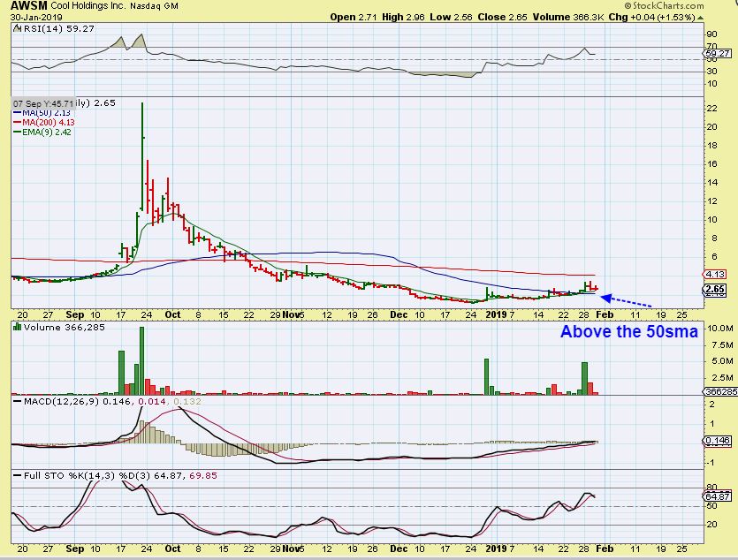Click the 366285 volume tag on the right axis

pyautogui.click(x=720, y=391)
